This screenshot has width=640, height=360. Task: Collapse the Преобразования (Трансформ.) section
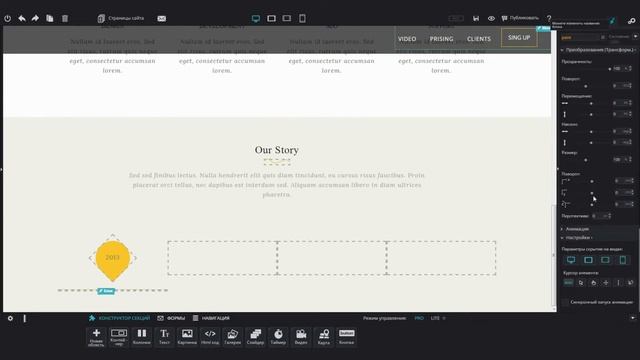tap(598, 50)
